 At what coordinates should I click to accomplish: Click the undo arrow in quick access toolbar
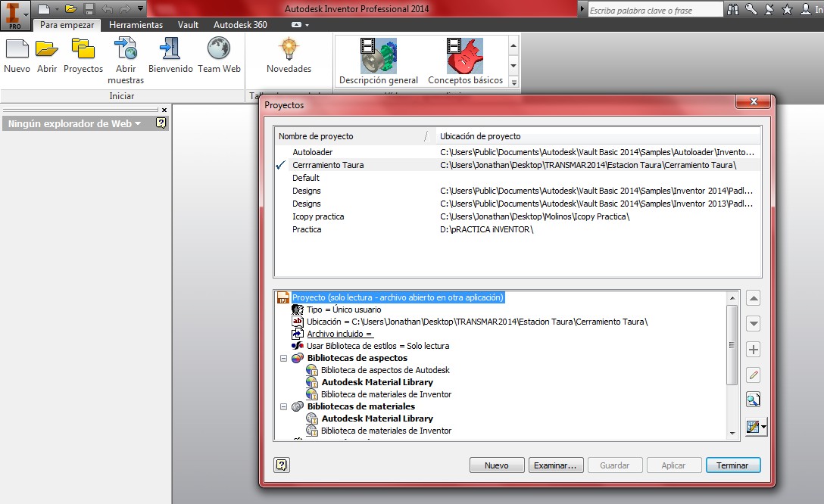(x=108, y=9)
